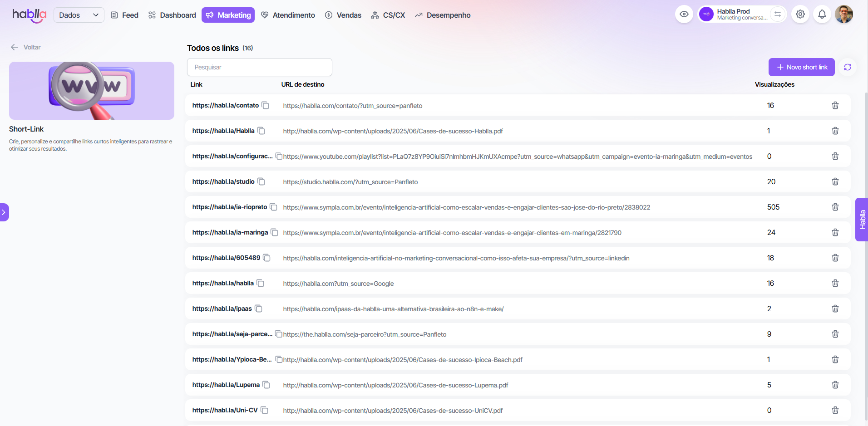Open the Habla side tab on right edge
868x426 pixels.
point(862,220)
